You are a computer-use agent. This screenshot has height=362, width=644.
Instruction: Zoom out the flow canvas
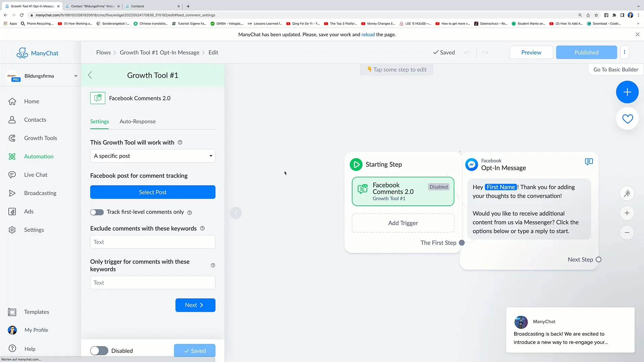(627, 233)
